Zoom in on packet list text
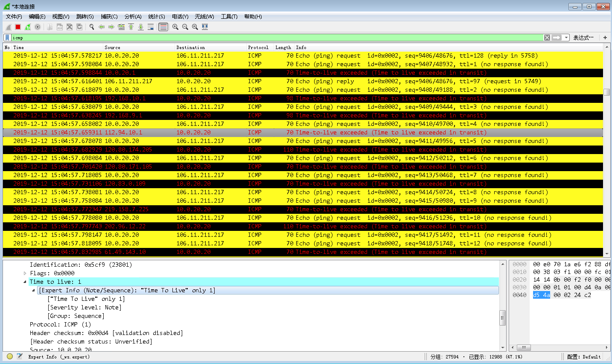This screenshot has width=612, height=364. click(175, 27)
